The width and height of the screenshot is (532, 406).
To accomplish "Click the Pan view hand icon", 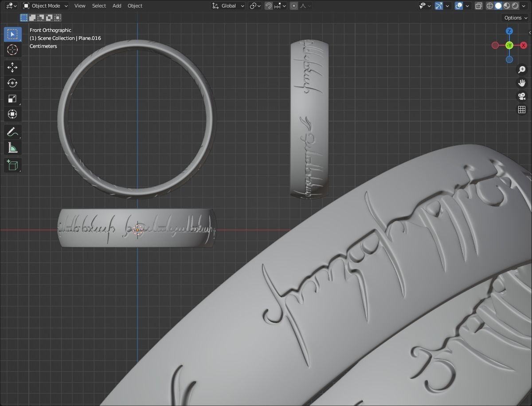I will [522, 83].
